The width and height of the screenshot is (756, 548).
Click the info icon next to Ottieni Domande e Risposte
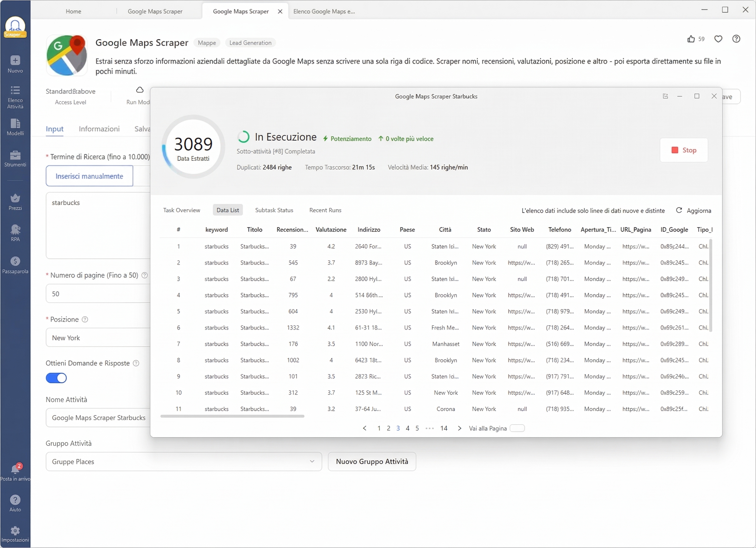(136, 363)
